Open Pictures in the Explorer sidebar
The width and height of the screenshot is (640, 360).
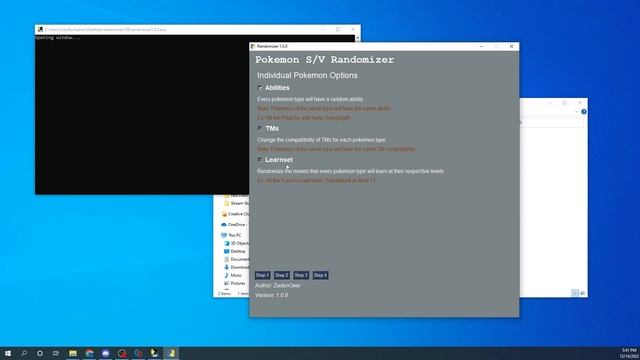point(235,283)
